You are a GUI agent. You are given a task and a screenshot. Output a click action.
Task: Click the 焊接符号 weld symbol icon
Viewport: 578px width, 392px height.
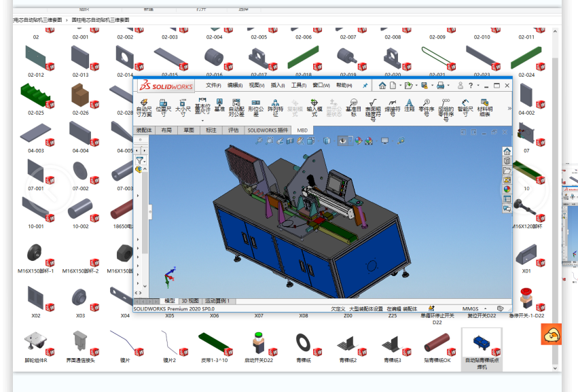click(x=392, y=104)
